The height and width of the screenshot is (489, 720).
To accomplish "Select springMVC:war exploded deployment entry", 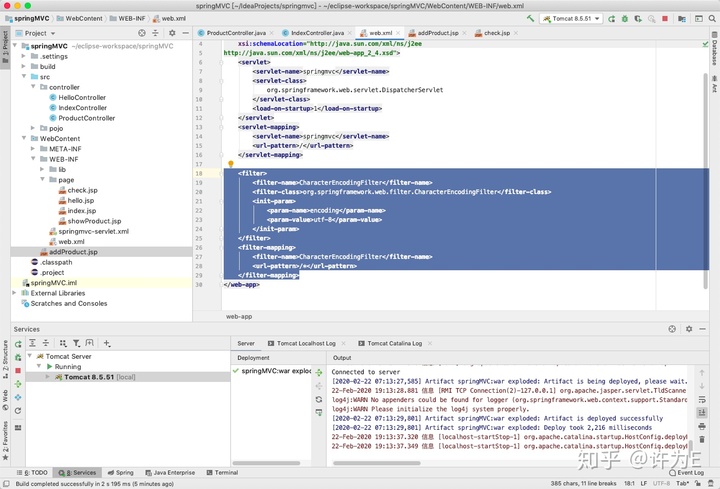I will 272,371.
